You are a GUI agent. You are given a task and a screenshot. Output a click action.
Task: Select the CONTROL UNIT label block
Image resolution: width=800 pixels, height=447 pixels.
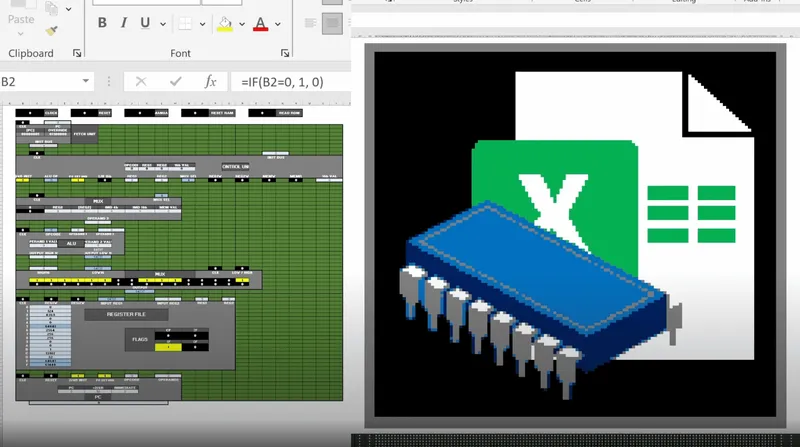pos(235,167)
